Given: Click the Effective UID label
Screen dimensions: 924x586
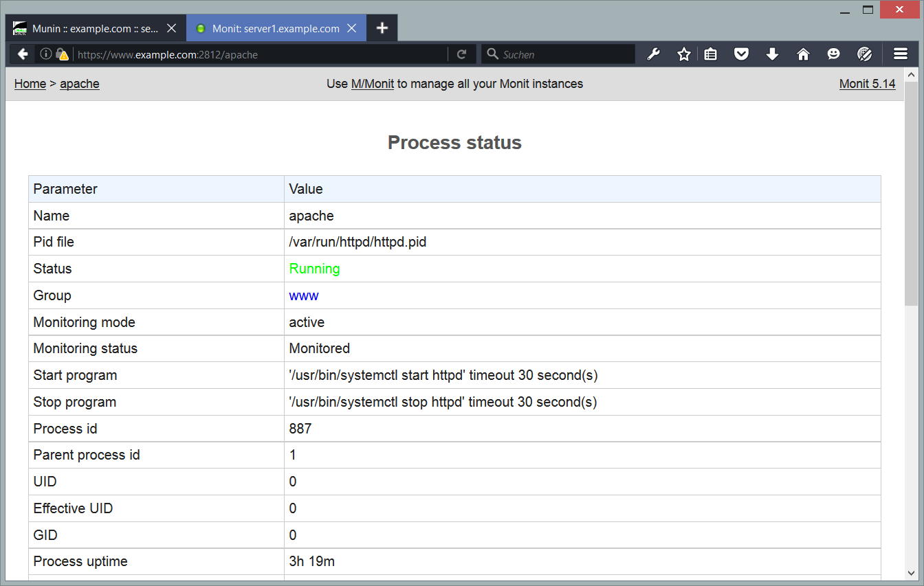Looking at the screenshot, I should click(73, 508).
